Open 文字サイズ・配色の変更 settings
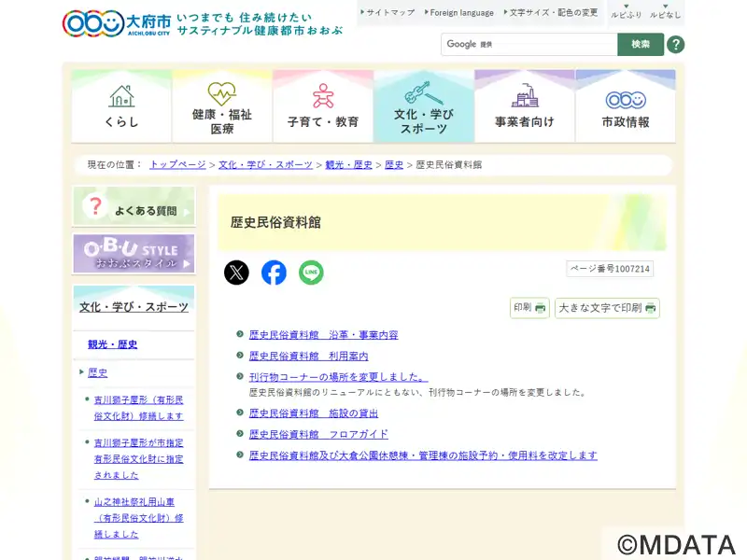 coord(555,13)
